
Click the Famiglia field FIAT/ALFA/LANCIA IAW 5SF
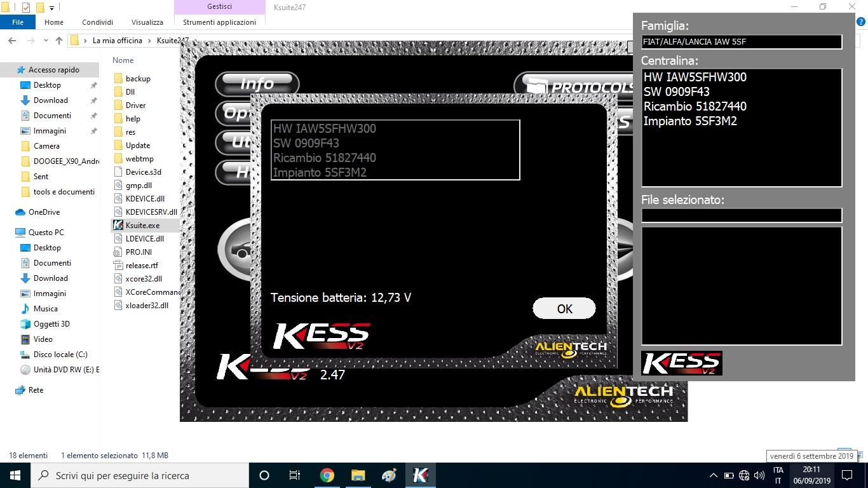point(742,42)
